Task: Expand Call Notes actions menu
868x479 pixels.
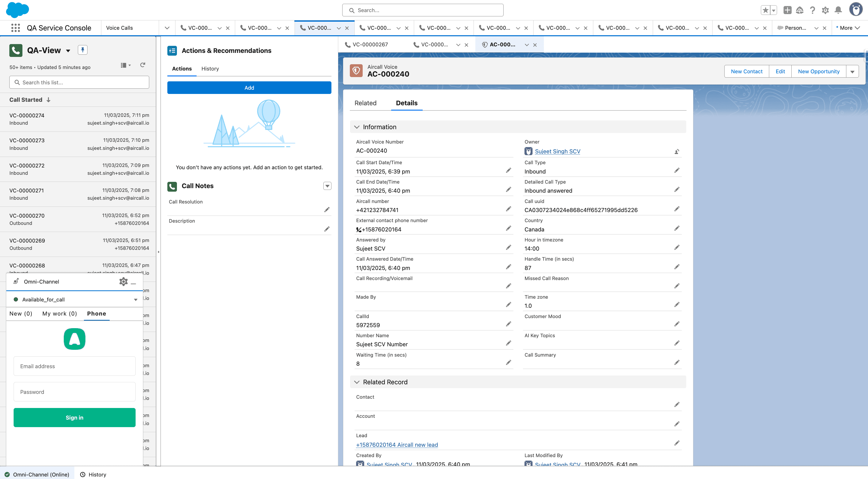Action: [327, 186]
